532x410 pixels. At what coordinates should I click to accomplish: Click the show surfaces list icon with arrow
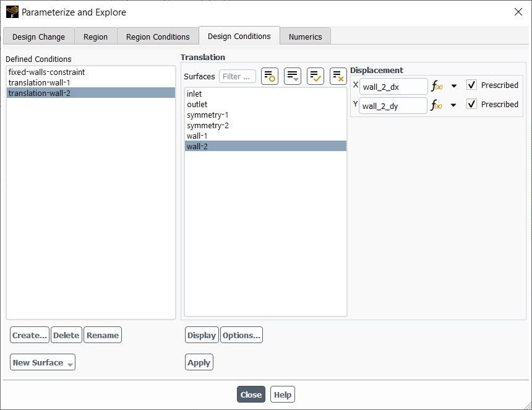[292, 76]
